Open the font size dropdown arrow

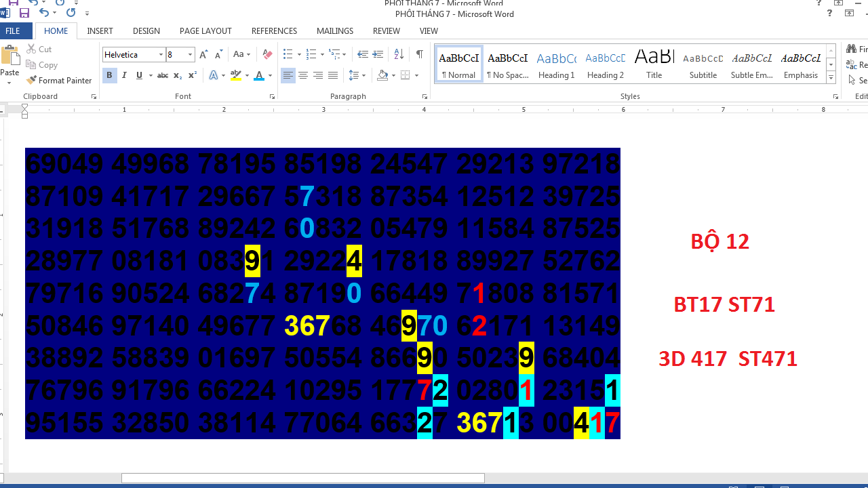tap(190, 55)
